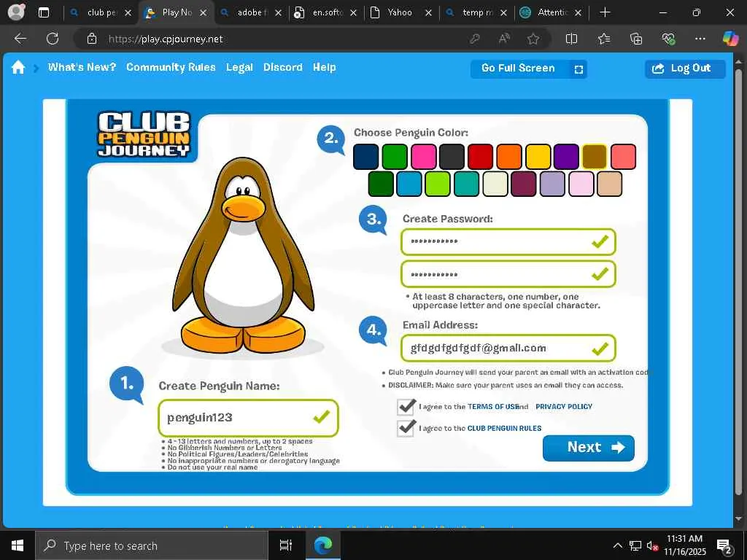Click the browser address bar URL
The image size is (747, 560).
(x=166, y=39)
